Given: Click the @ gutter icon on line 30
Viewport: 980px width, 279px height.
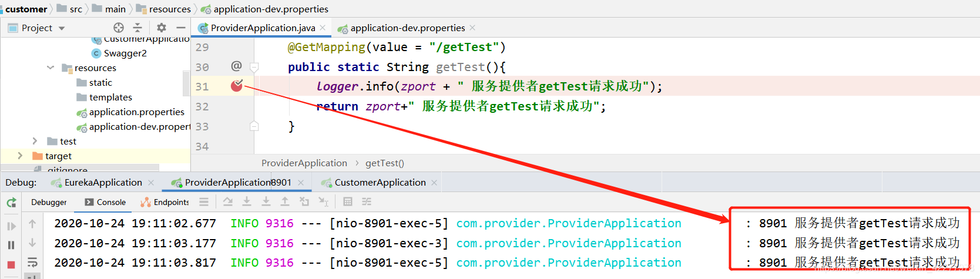Looking at the screenshot, I should tap(236, 66).
